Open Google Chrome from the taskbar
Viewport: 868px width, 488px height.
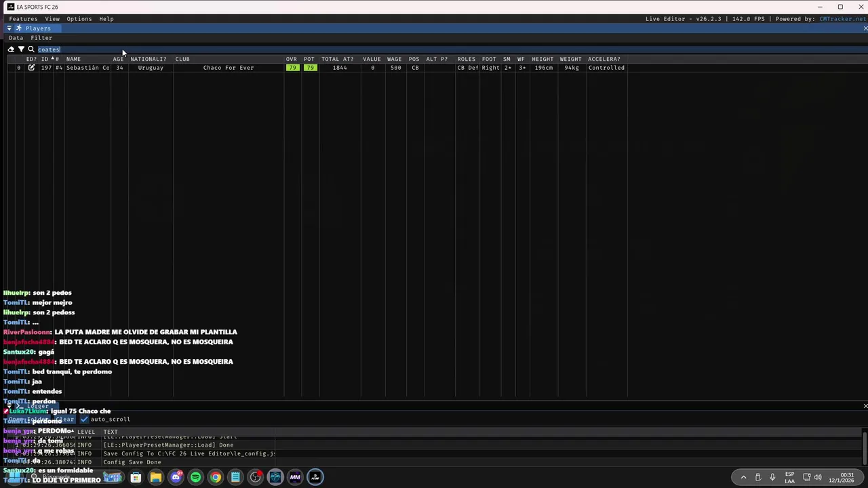pos(215,477)
